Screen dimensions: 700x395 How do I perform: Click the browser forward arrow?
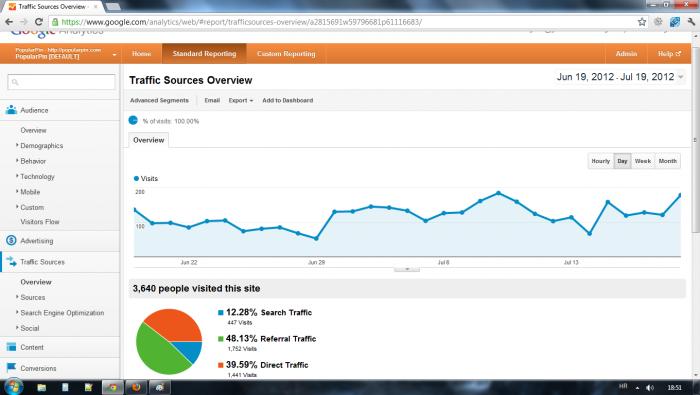(x=24, y=22)
